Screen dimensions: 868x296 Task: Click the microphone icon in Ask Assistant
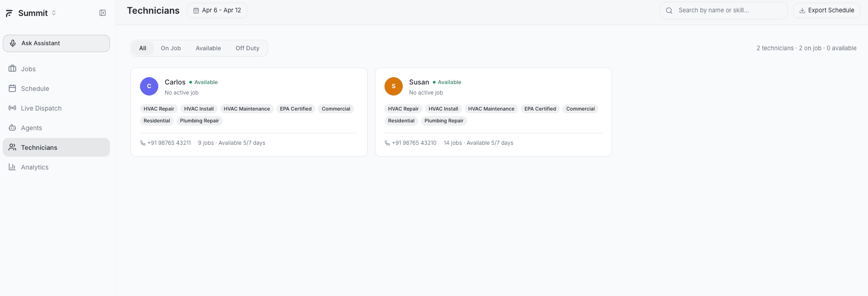tap(13, 43)
